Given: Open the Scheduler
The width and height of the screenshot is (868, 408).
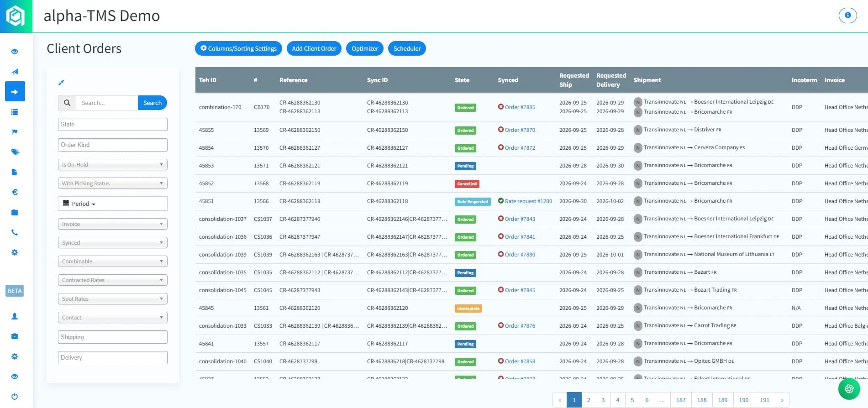Looking at the screenshot, I should point(407,48).
